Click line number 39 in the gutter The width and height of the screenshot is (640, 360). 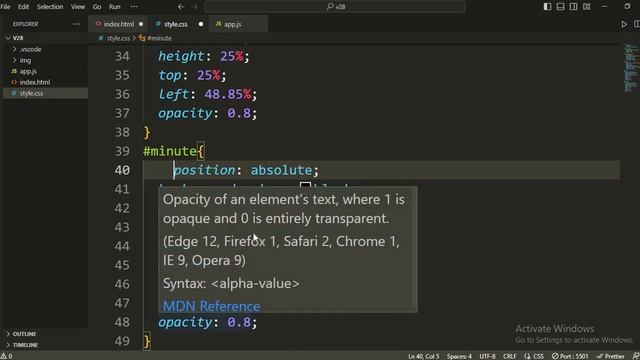tap(122, 151)
